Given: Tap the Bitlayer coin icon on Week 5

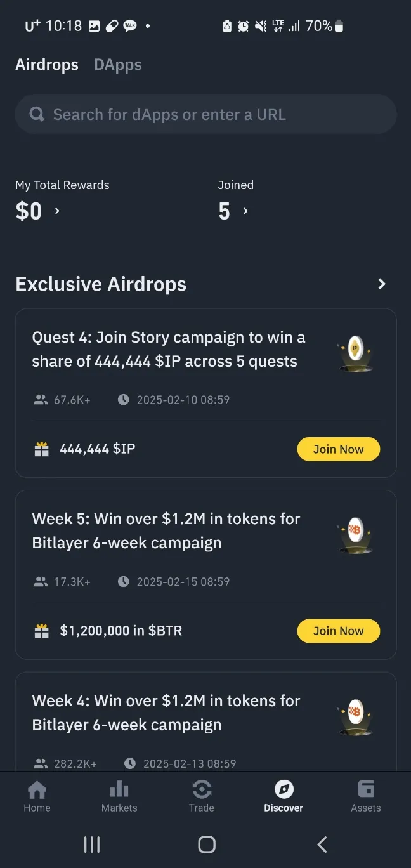Looking at the screenshot, I should [355, 532].
